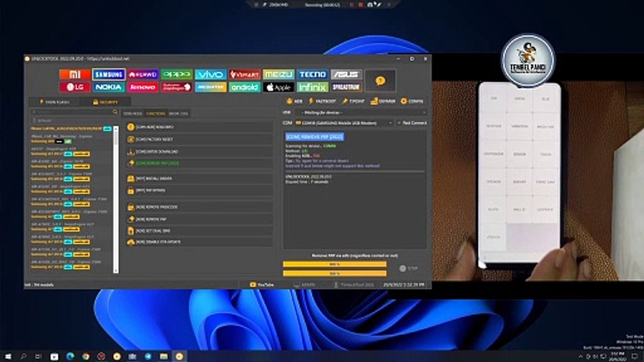The width and height of the screenshot is (644, 362).
Task: Pick the LG brand icon
Action: (x=75, y=87)
